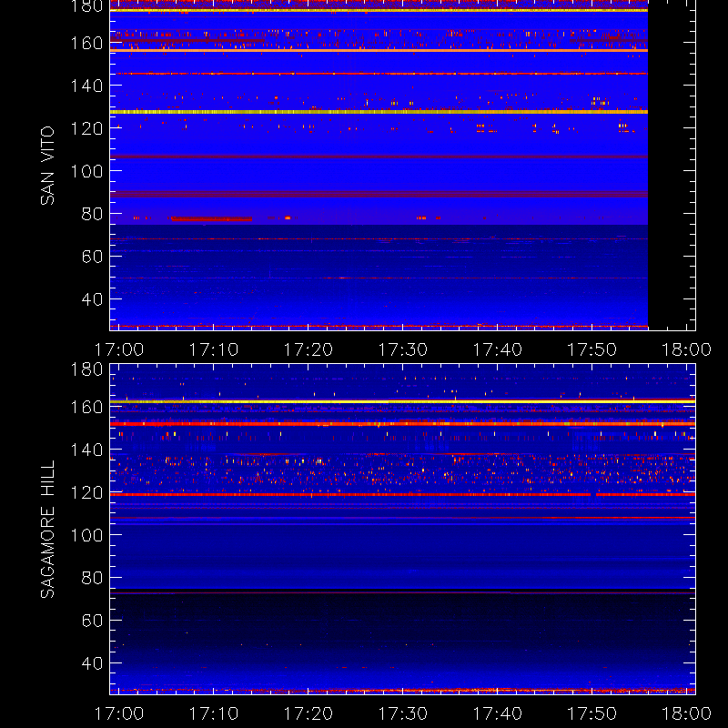Click 17:40 label below San Vito panel

click(x=497, y=349)
